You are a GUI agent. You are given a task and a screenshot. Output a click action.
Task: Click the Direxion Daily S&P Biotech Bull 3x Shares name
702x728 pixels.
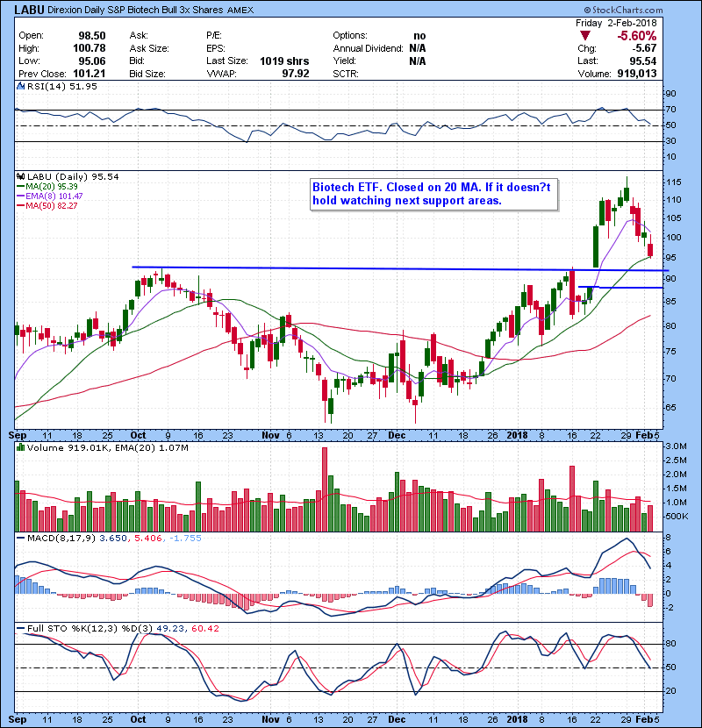[x=135, y=10]
